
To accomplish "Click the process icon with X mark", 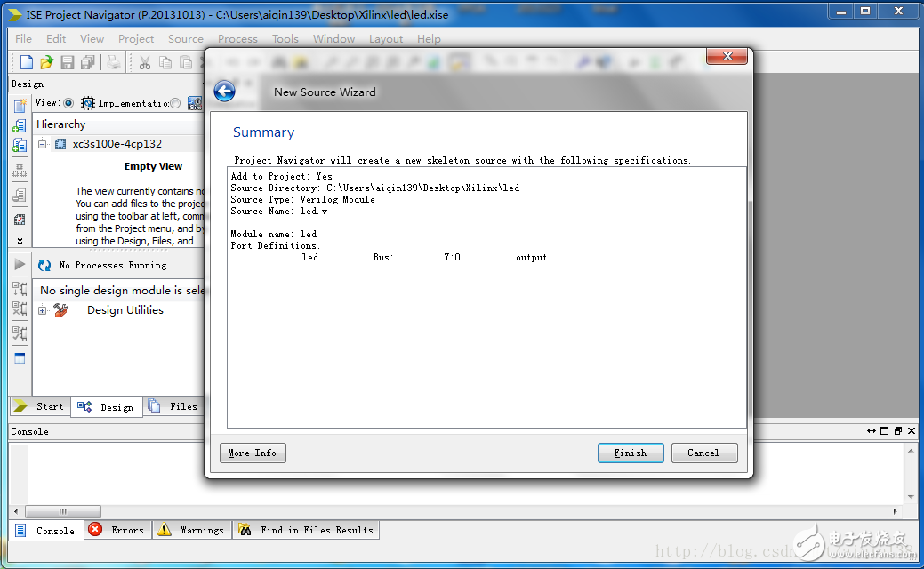I will (x=20, y=309).
